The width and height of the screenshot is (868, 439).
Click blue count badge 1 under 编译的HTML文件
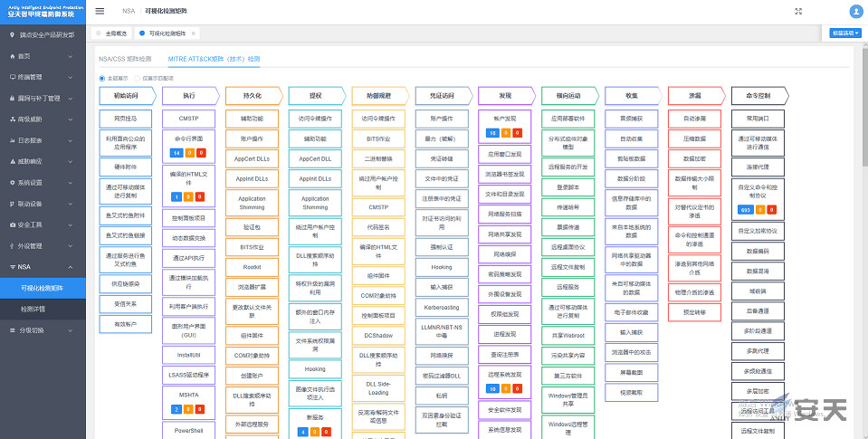(x=176, y=196)
